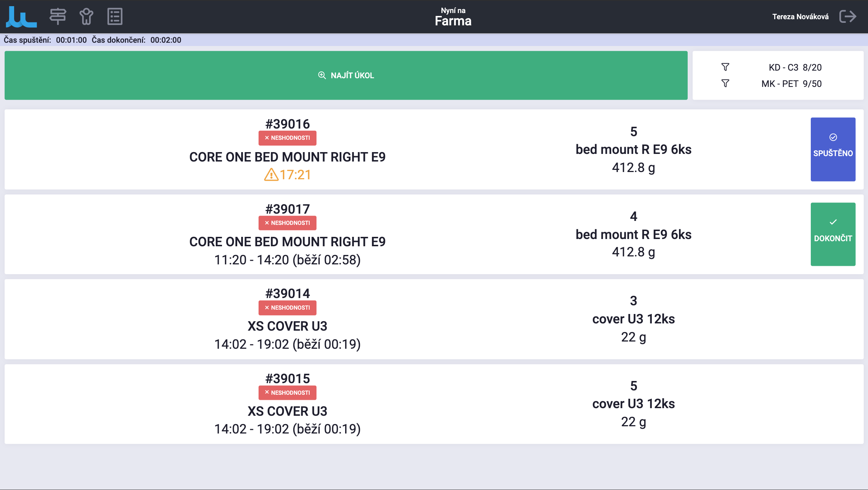Click NESHODNOSTI badge on task #39015
868x490 pixels.
pyautogui.click(x=287, y=393)
